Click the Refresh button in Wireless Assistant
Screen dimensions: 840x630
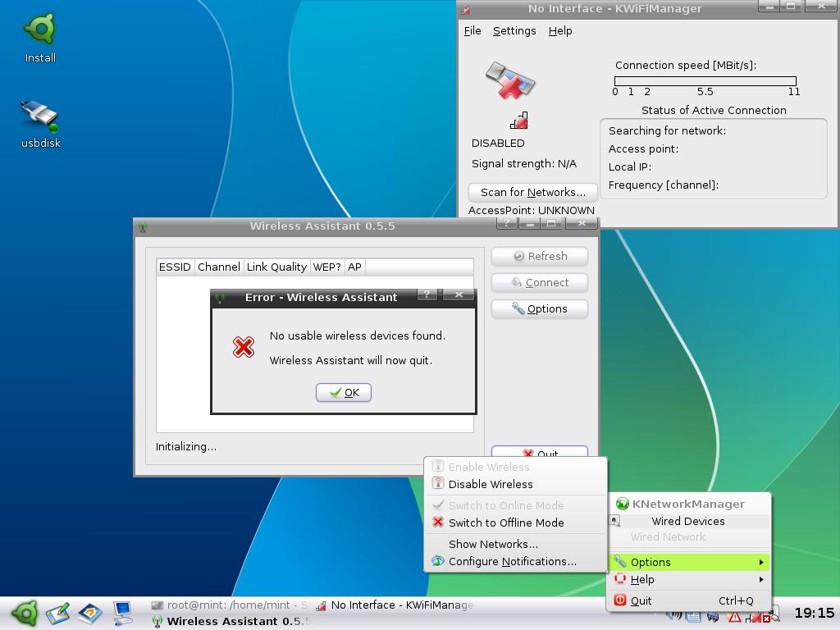click(540, 257)
